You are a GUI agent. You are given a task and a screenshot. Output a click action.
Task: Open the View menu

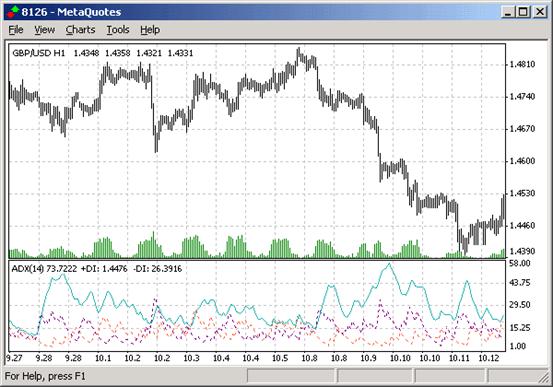pos(44,30)
